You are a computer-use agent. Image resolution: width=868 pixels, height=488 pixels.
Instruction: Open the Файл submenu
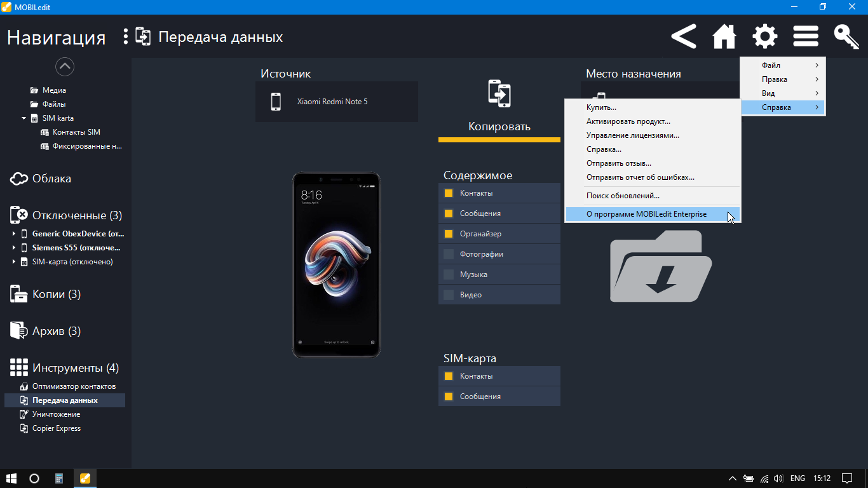point(783,65)
